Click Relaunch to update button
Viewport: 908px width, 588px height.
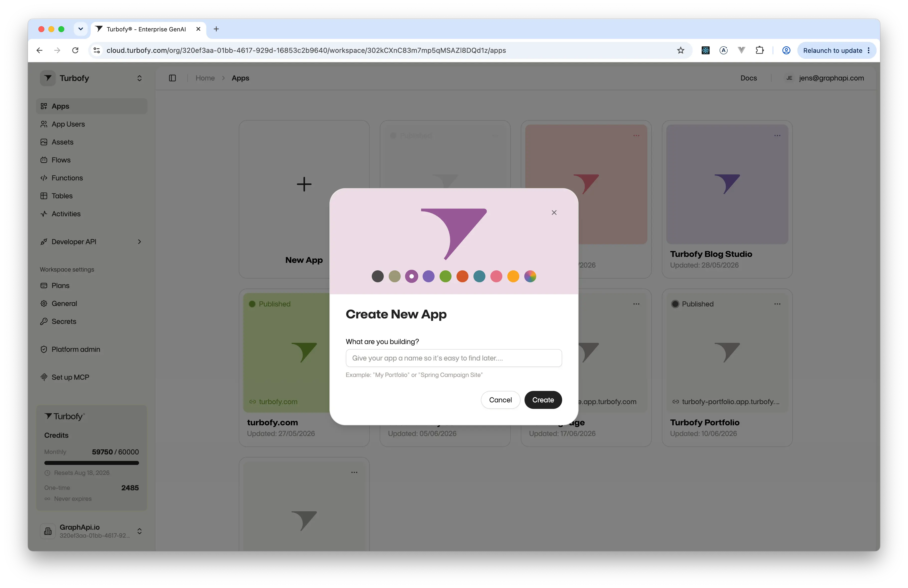(x=836, y=50)
